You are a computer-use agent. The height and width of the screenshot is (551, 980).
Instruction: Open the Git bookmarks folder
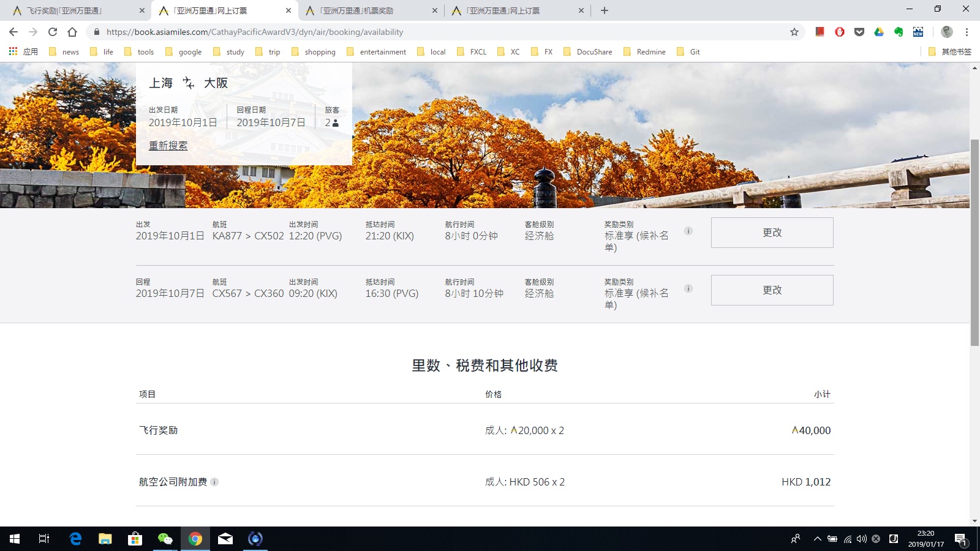[x=688, y=51]
